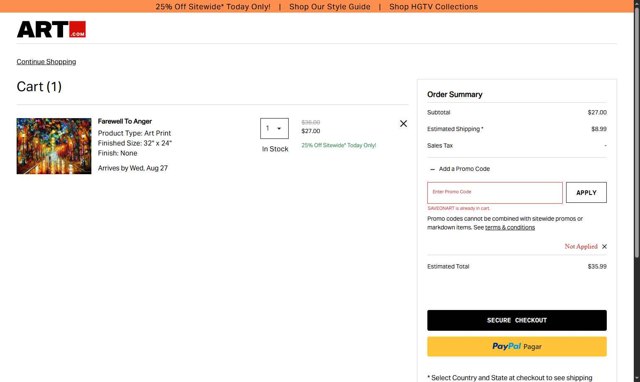Viewport: 640px width, 382px height.
Task: Focus the Enter Promo Code field
Action: (495, 193)
